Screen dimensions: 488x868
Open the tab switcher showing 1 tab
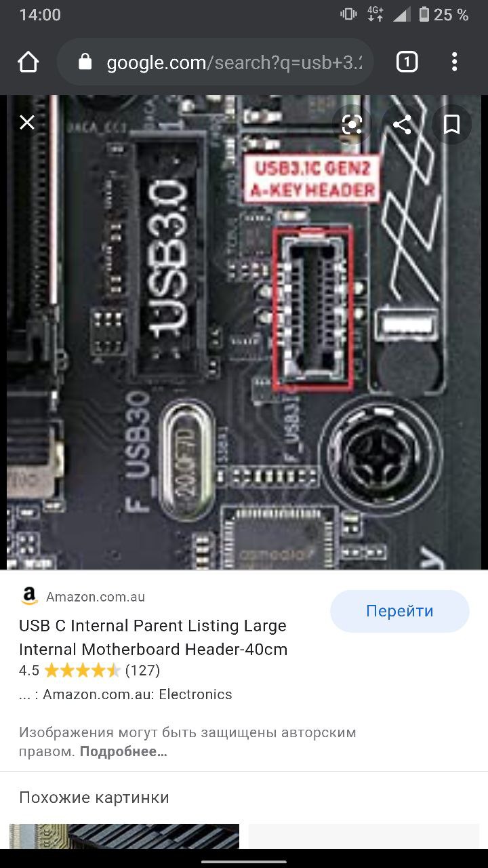(406, 62)
